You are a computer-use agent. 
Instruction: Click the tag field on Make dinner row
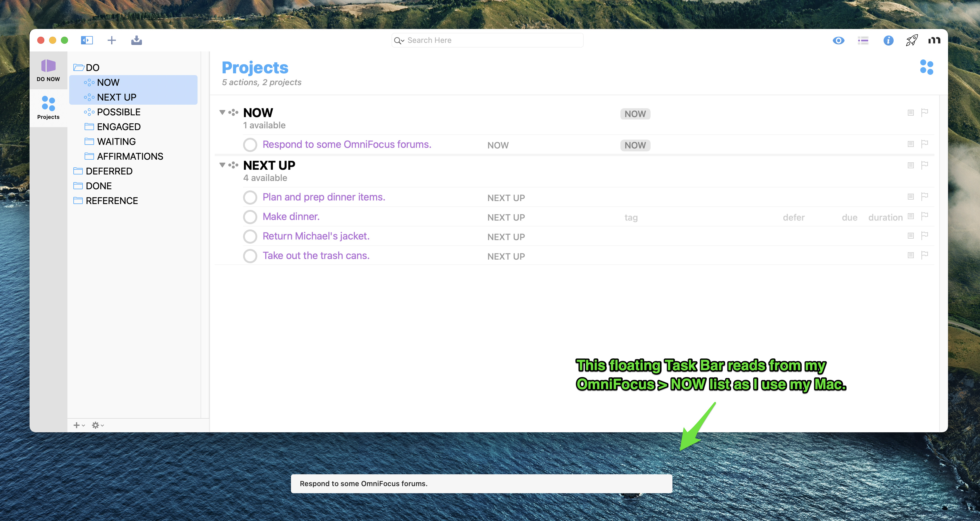point(631,218)
